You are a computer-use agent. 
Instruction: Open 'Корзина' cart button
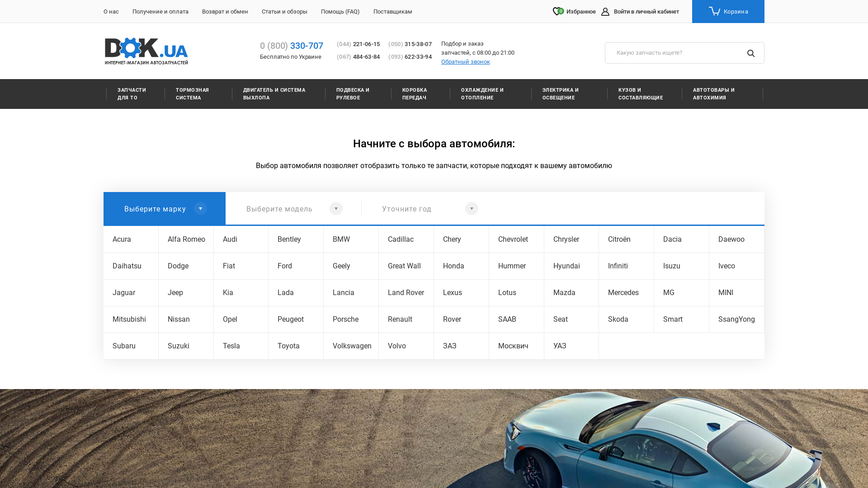pos(728,11)
